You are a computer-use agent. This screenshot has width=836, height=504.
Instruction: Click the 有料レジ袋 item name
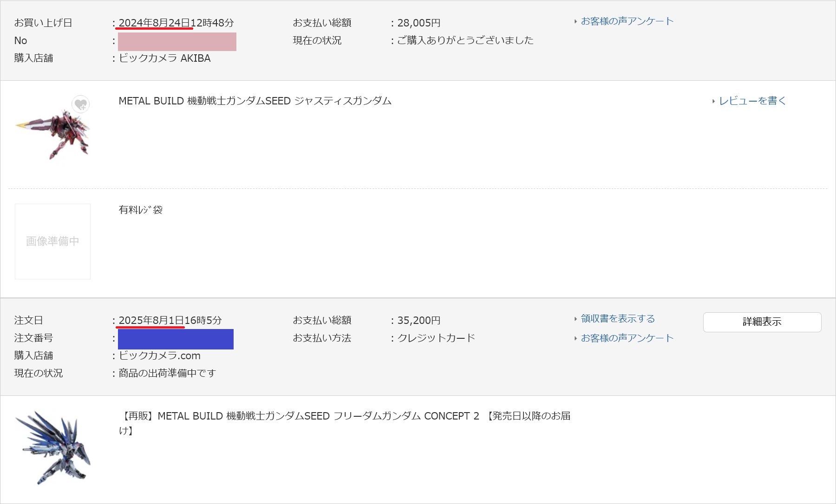point(140,210)
